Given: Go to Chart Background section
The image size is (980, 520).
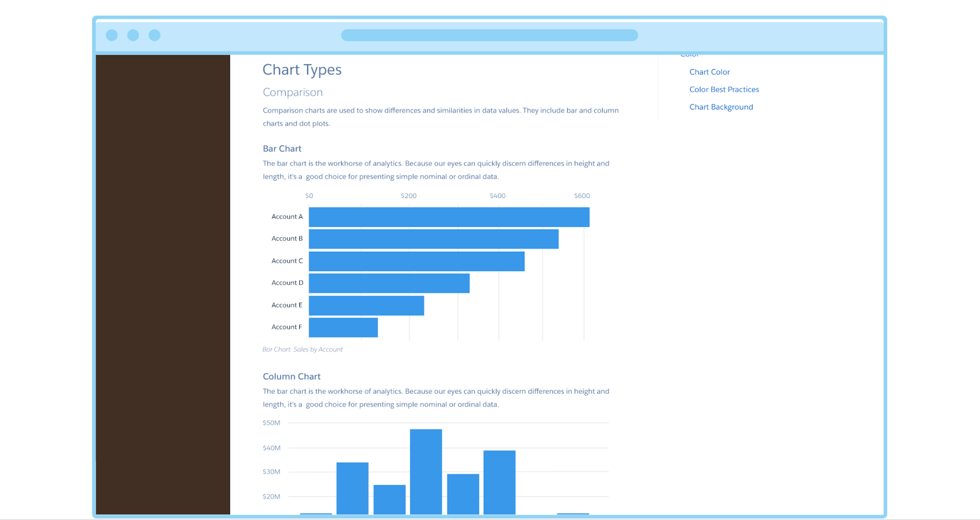Looking at the screenshot, I should click(721, 107).
